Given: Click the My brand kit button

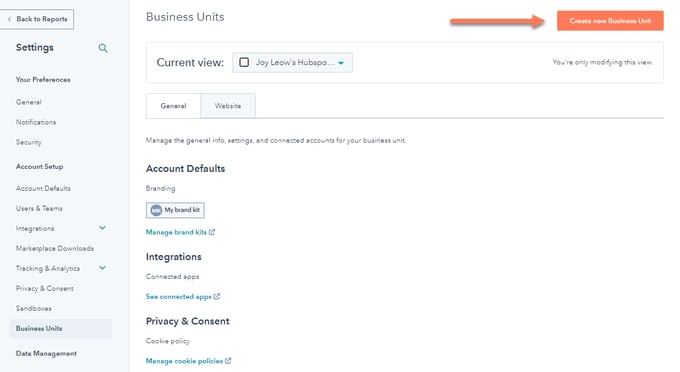Looking at the screenshot, I should pos(175,210).
